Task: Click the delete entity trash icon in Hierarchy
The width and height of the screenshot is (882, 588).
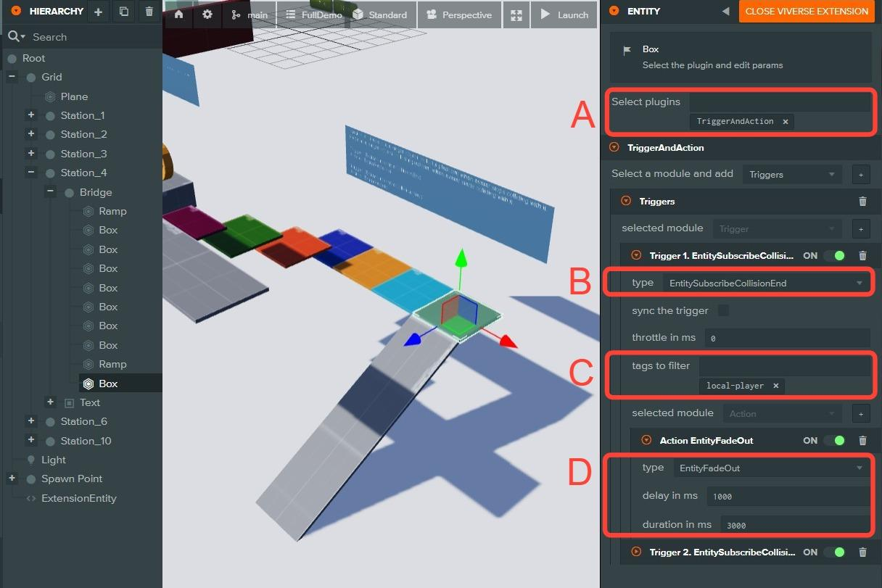Action: pos(149,12)
